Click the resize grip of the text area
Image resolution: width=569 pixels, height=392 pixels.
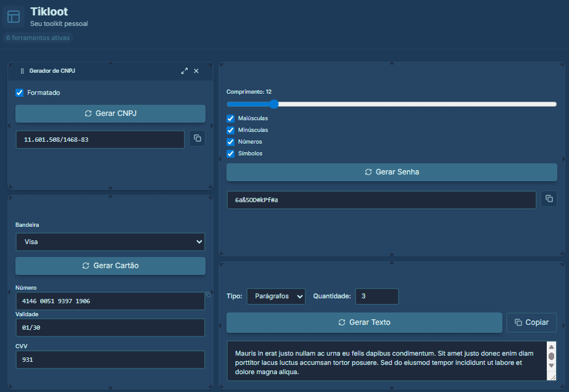(x=552, y=377)
